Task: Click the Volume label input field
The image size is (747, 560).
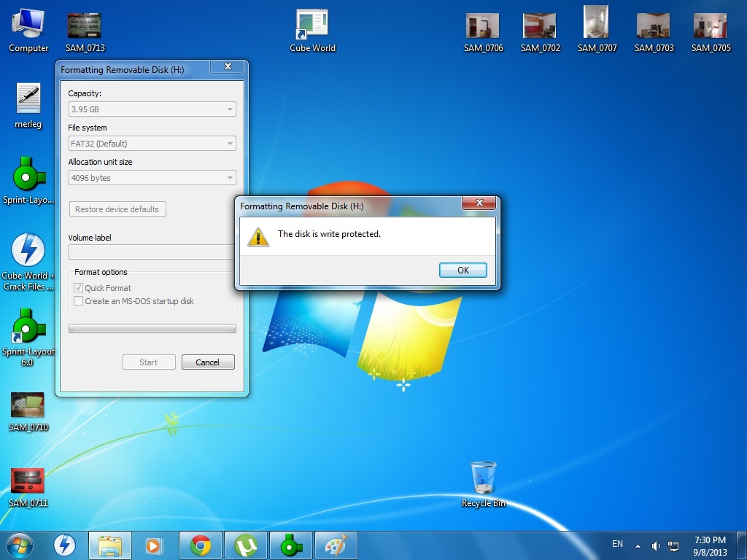Action: (152, 252)
